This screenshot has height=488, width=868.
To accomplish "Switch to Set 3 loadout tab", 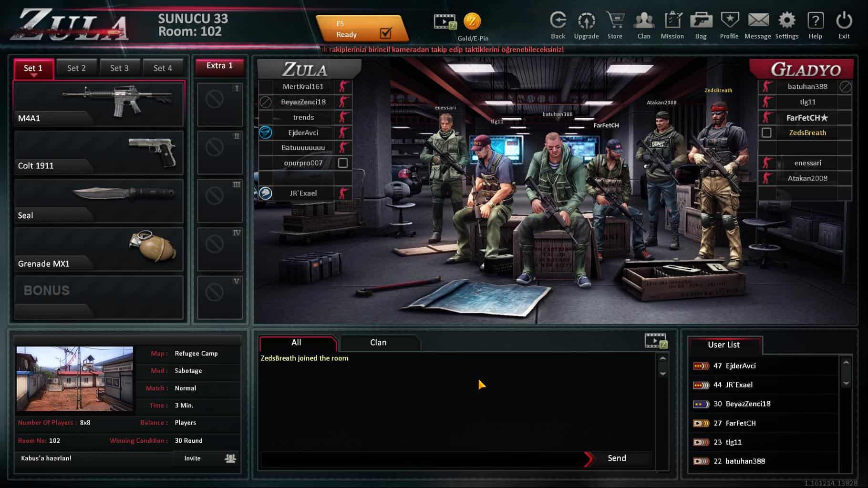I will coord(119,68).
